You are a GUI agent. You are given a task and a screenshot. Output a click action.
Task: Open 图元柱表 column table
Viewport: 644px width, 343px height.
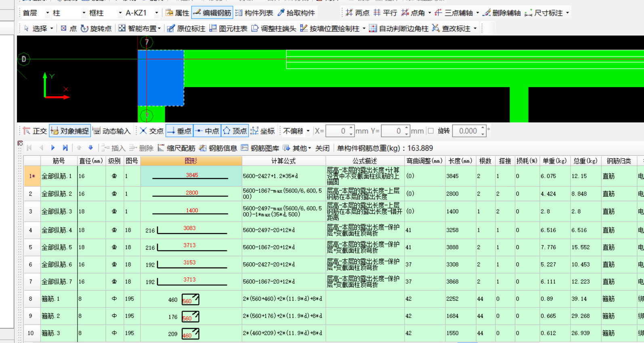(229, 28)
